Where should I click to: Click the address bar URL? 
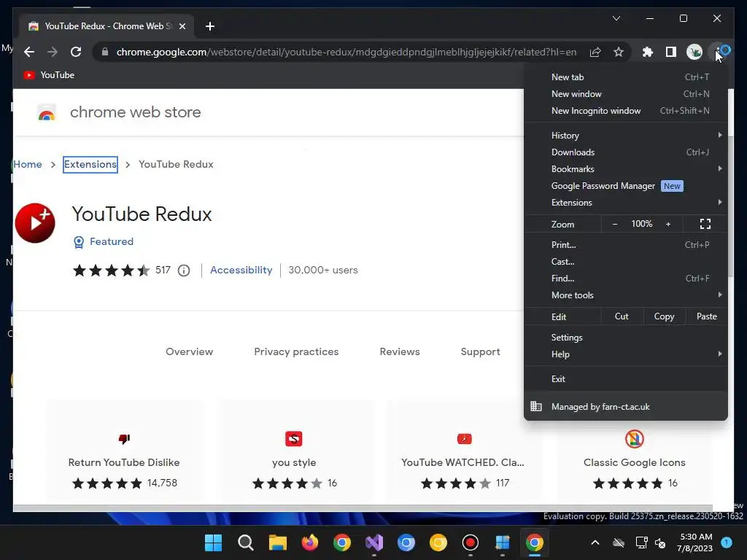pyautogui.click(x=347, y=52)
